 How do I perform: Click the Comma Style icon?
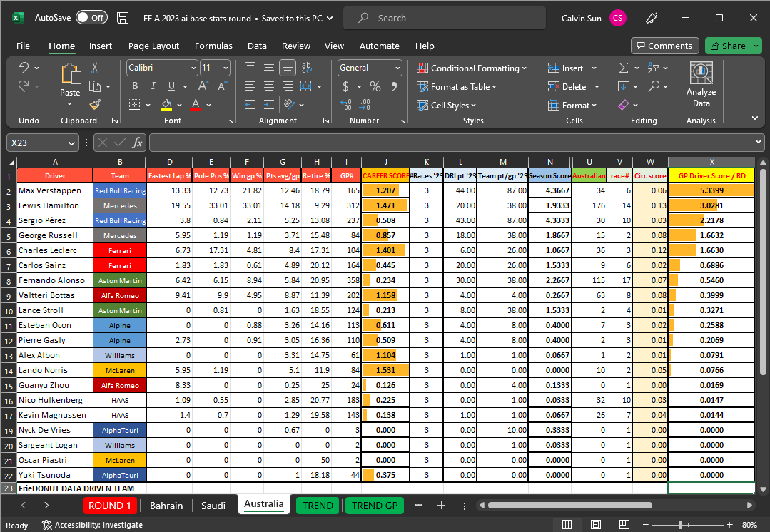[x=395, y=86]
